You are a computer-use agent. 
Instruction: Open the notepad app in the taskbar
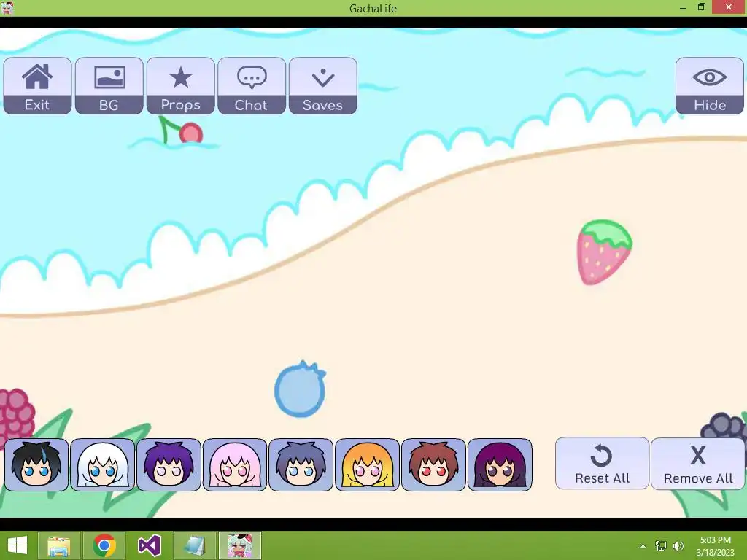click(x=194, y=545)
